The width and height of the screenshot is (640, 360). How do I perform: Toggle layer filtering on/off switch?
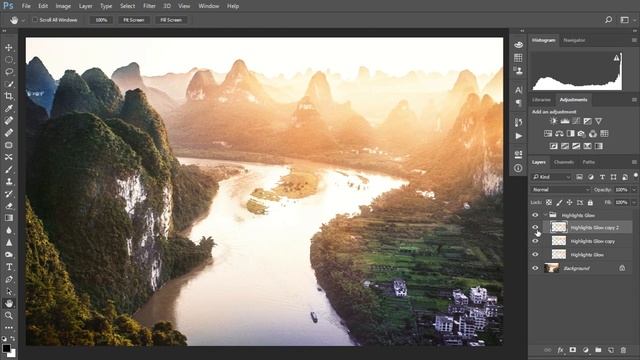[636, 176]
